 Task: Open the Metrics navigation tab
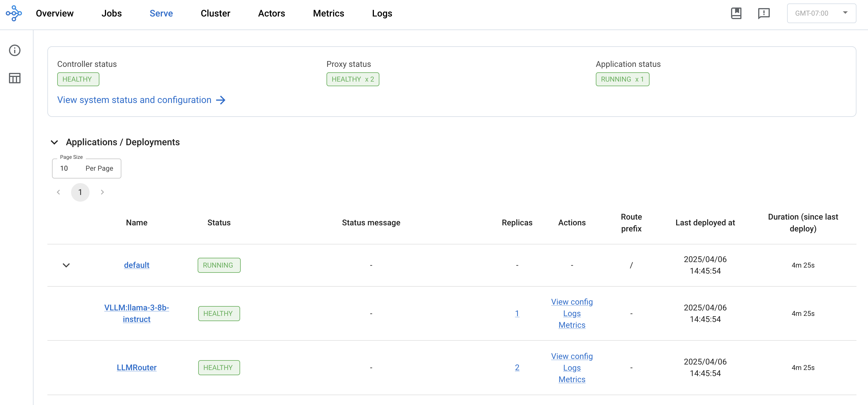328,13
